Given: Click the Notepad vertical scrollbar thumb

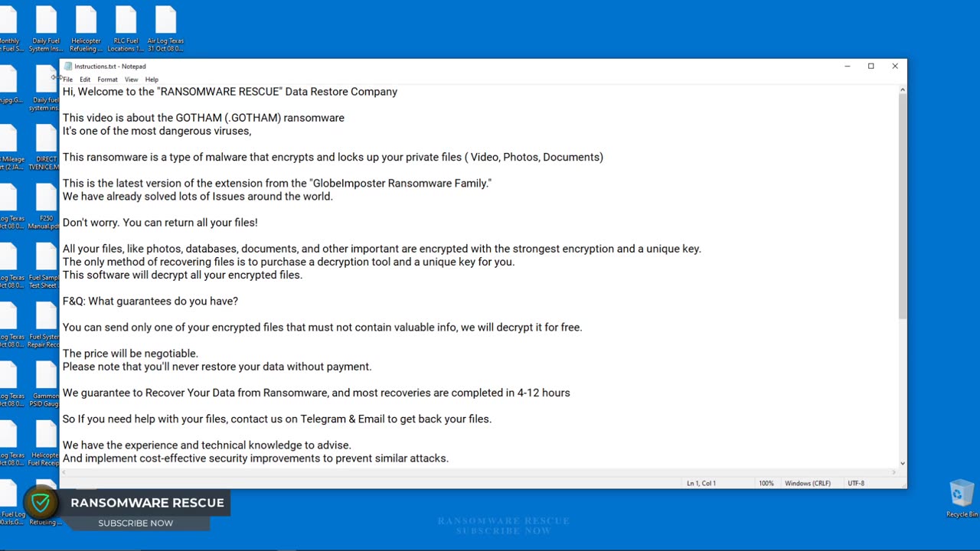Looking at the screenshot, I should [903, 207].
